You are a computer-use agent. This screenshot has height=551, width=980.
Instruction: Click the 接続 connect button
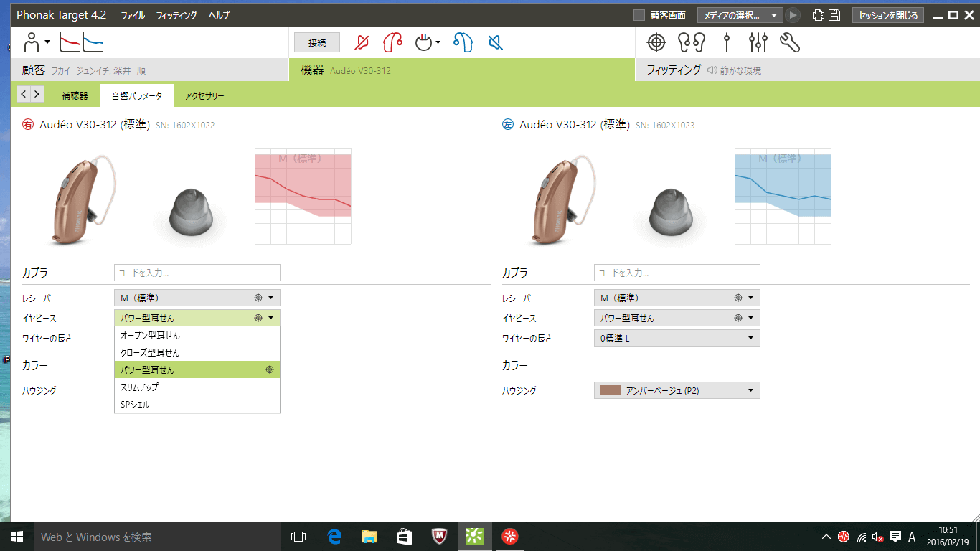(x=317, y=43)
